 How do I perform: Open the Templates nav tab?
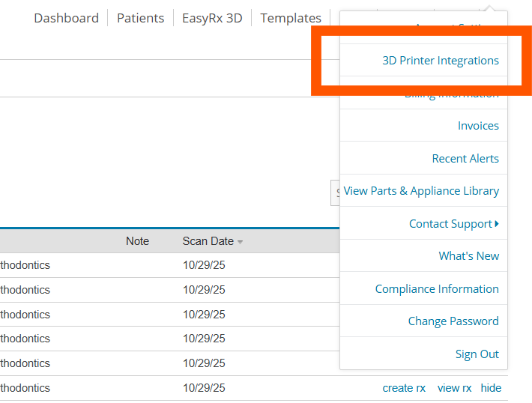pyautogui.click(x=291, y=18)
